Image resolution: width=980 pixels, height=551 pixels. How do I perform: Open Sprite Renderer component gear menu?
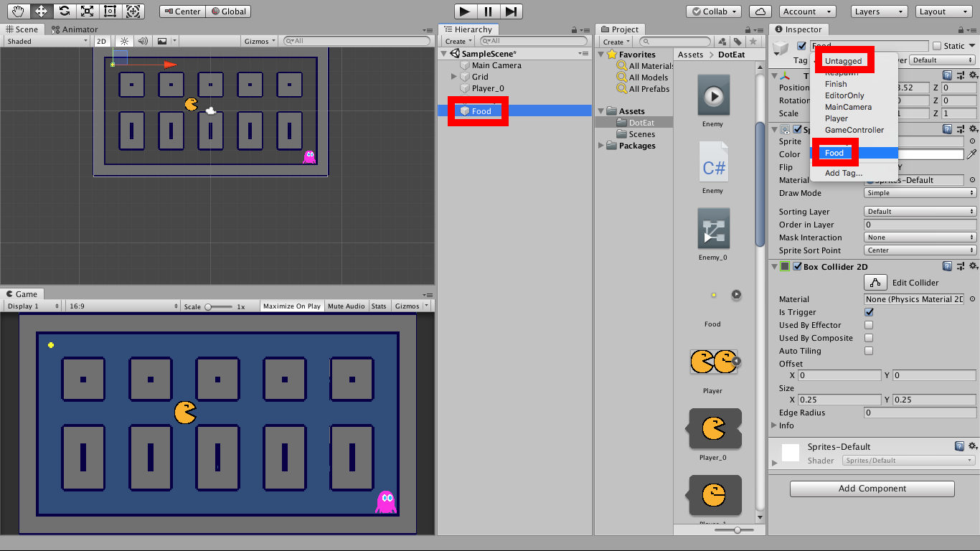(x=973, y=129)
